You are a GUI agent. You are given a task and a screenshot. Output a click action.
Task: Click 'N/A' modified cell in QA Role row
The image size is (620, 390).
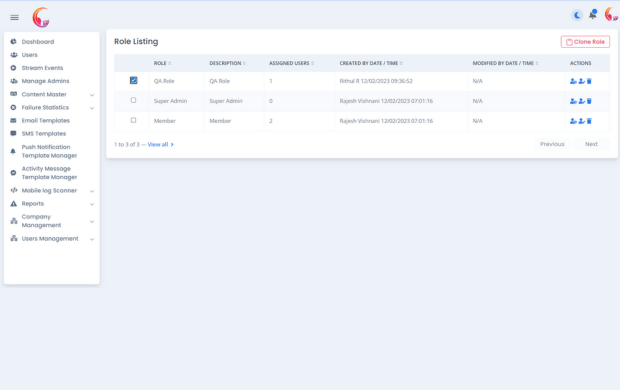tap(478, 81)
